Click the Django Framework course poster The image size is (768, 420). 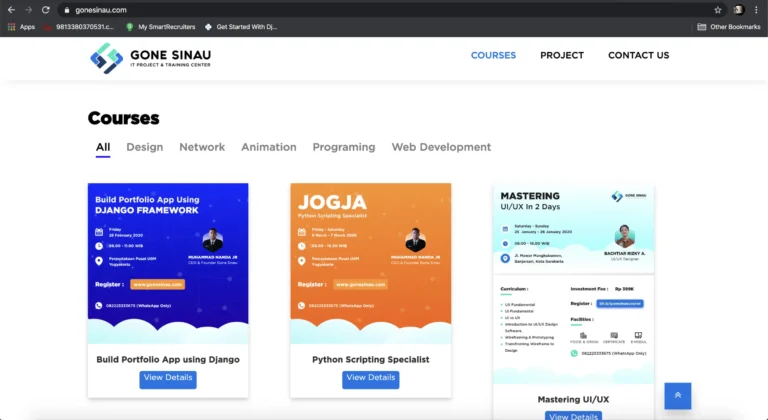pyautogui.click(x=168, y=263)
